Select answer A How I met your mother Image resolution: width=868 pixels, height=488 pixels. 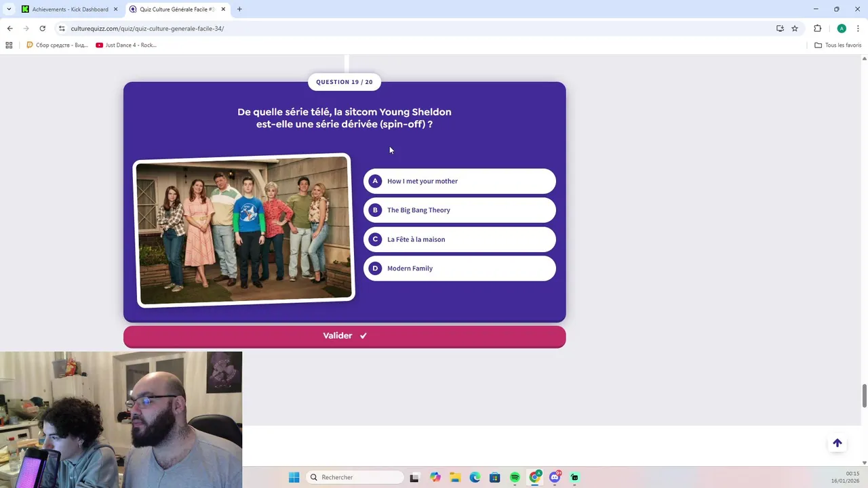click(460, 181)
